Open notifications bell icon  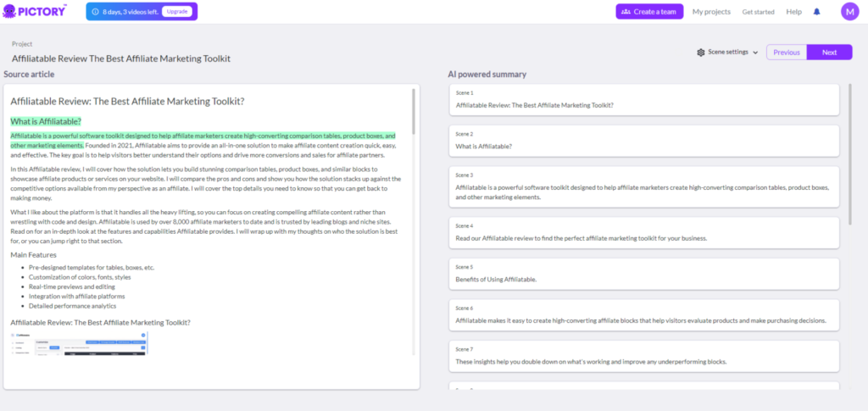point(816,12)
